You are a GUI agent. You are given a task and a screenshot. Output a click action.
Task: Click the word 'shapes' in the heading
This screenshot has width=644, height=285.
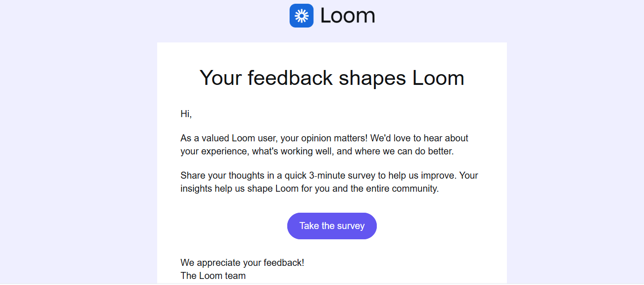(x=372, y=77)
